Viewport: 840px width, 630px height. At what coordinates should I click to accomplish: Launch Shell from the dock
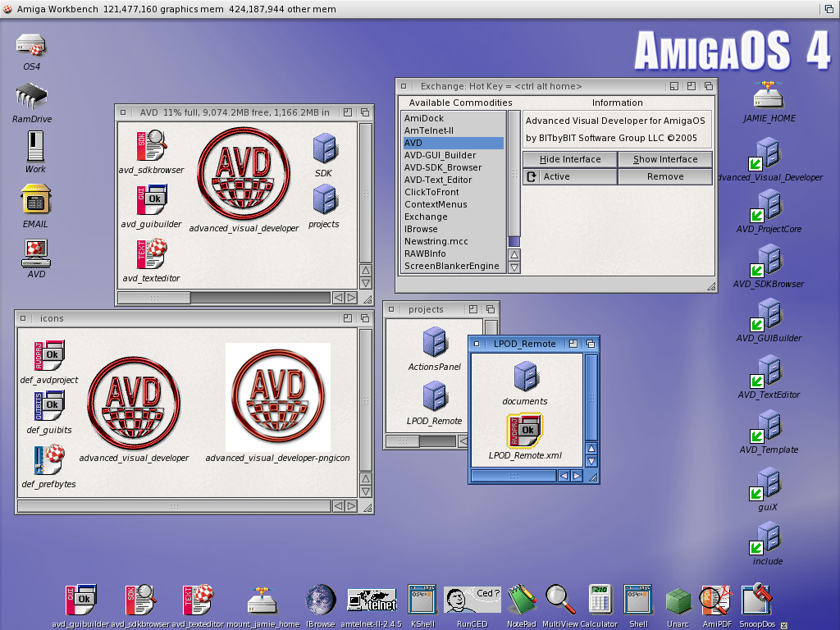click(x=638, y=600)
